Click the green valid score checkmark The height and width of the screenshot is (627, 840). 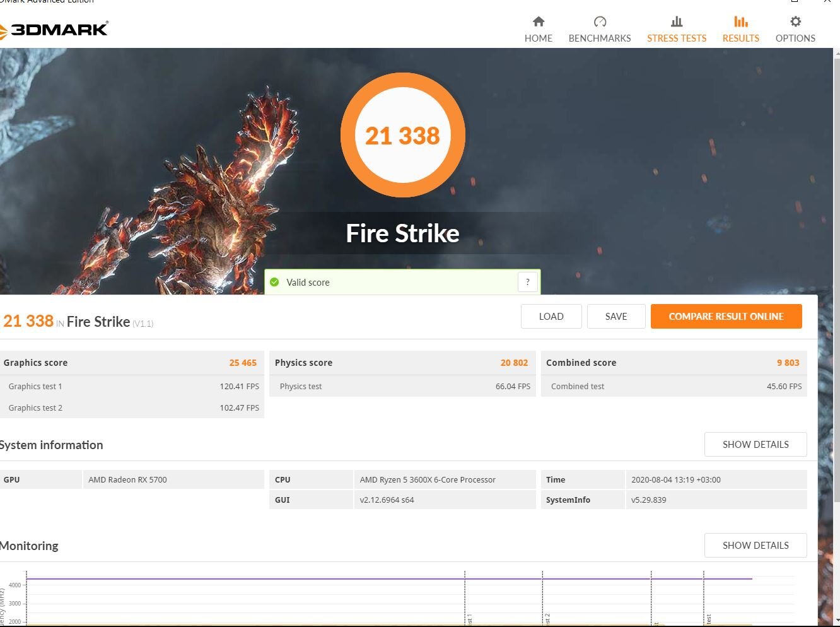coord(274,282)
